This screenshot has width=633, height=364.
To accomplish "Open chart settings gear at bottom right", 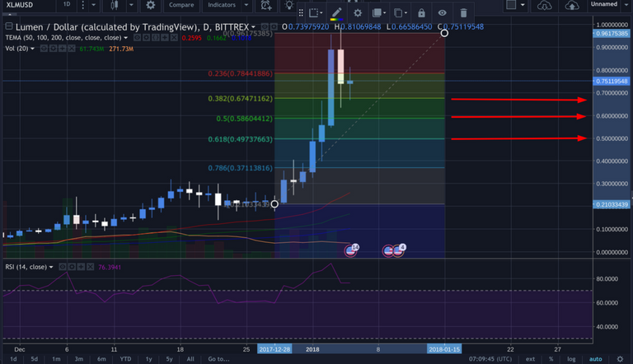I will coord(620,359).
